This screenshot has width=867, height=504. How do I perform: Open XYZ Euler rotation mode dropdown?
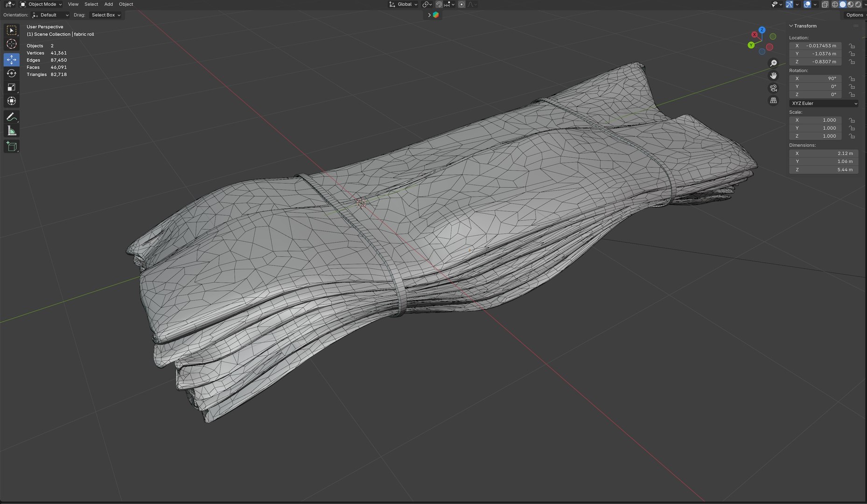(x=824, y=104)
